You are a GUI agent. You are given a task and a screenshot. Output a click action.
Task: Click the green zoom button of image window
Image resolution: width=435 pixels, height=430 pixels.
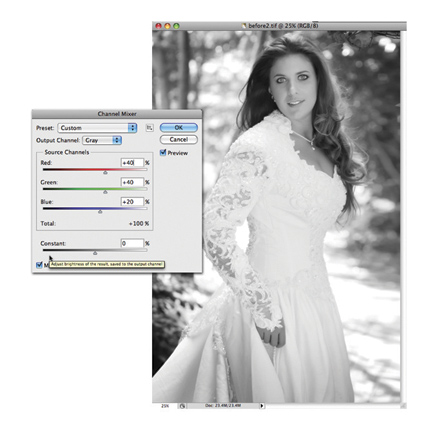point(176,26)
